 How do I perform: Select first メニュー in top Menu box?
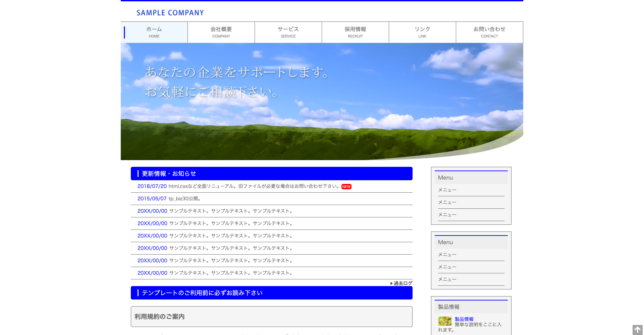[x=447, y=190]
